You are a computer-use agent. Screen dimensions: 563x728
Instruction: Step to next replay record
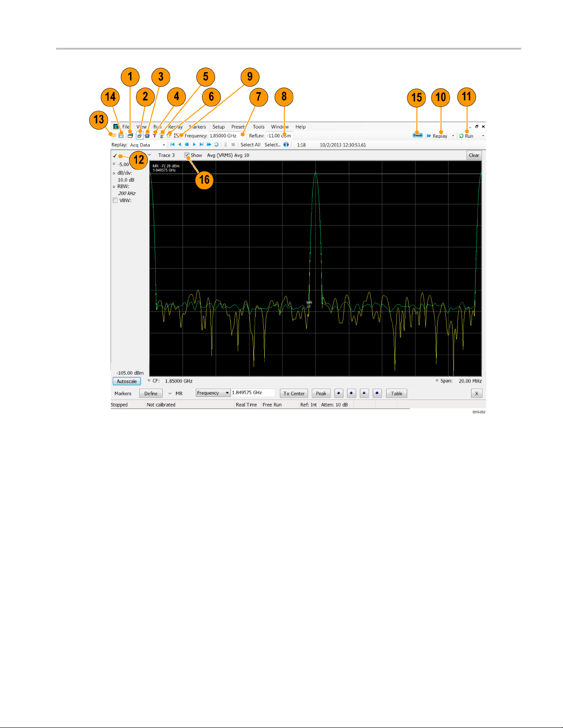[194, 144]
